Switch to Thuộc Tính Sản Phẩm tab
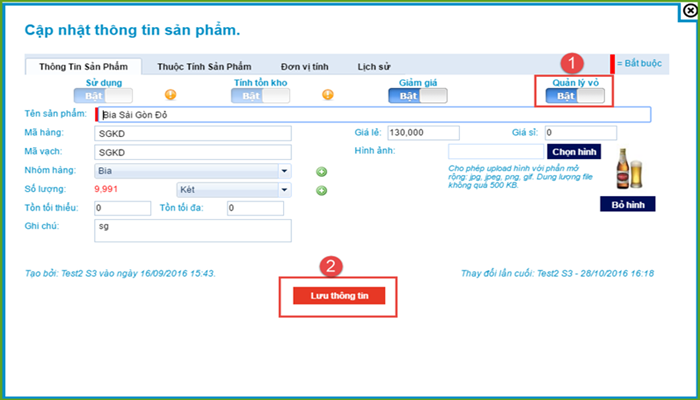The height and width of the screenshot is (400, 700). click(204, 67)
